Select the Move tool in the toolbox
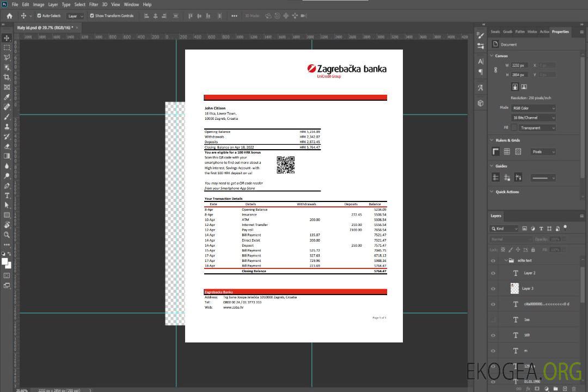 pos(7,38)
